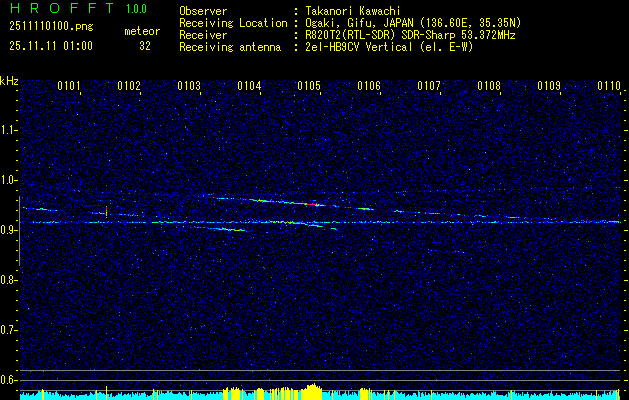Click the 0108 time marker
The image size is (629, 400).
[489, 86]
